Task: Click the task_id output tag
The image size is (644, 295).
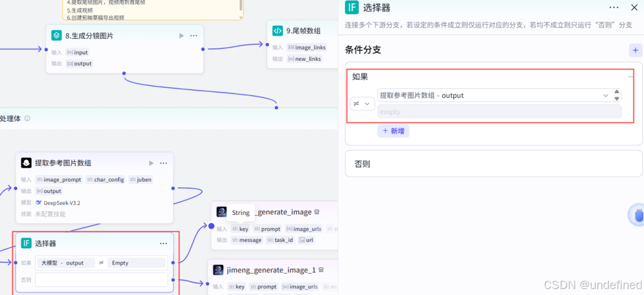Action: pyautogui.click(x=281, y=240)
